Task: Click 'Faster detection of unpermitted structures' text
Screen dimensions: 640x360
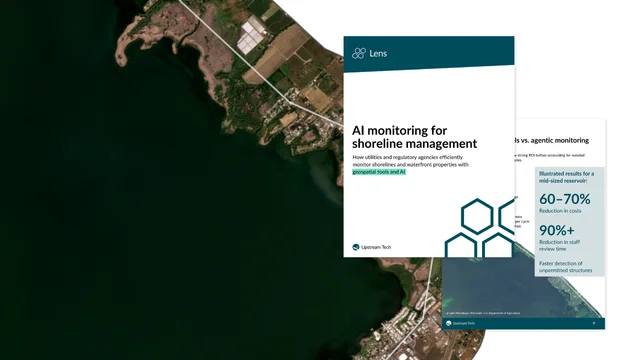Action: (565, 267)
